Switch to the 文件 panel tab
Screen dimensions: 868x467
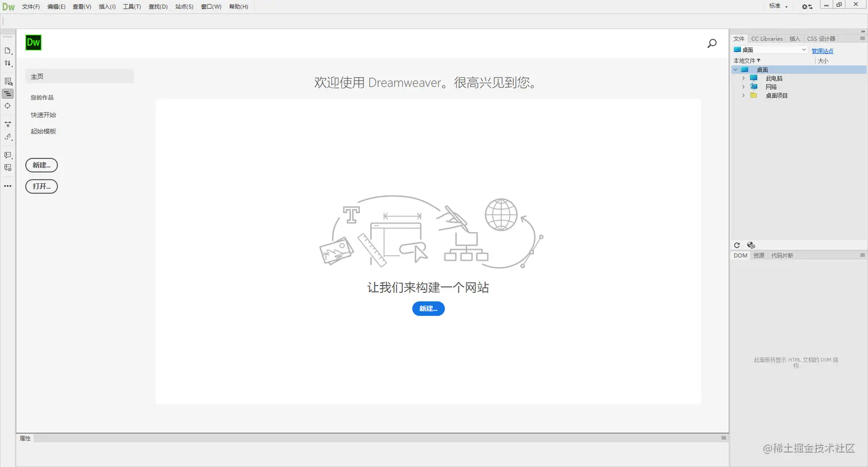739,38
